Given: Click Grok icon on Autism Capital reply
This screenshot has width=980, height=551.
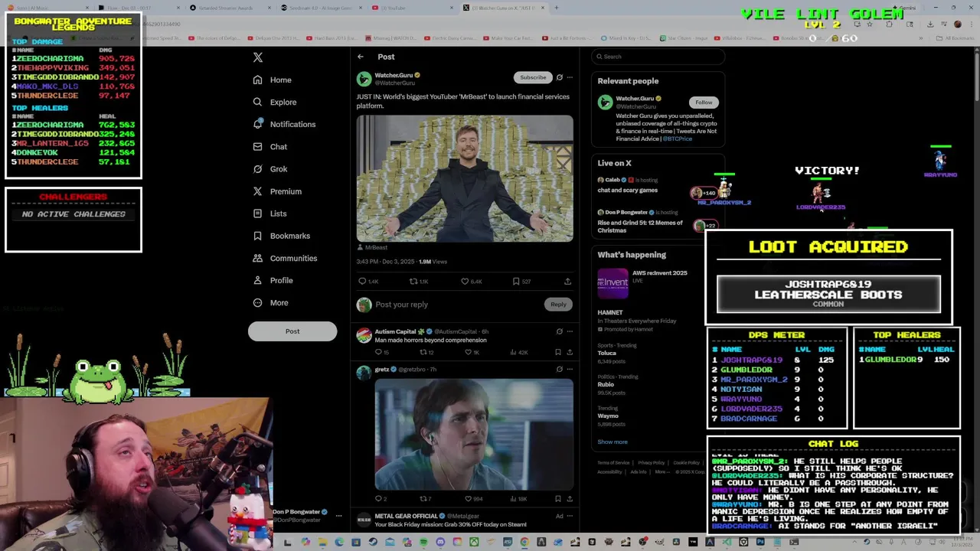Looking at the screenshot, I should pyautogui.click(x=559, y=331).
